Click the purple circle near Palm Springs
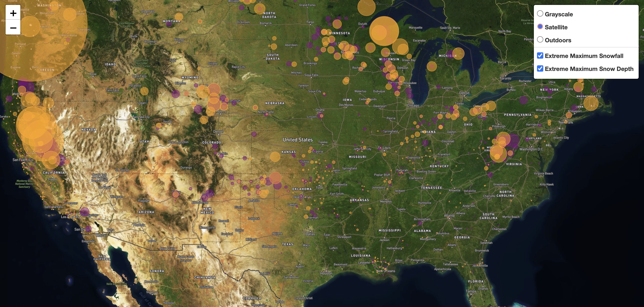This screenshot has width=644, height=307. (x=84, y=212)
